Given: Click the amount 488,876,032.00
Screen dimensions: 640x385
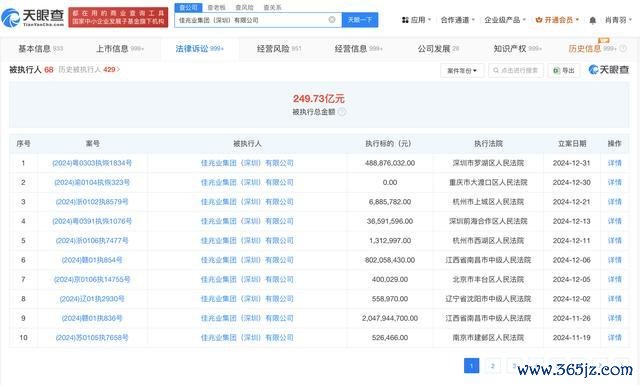Looking at the screenshot, I should (390, 163).
